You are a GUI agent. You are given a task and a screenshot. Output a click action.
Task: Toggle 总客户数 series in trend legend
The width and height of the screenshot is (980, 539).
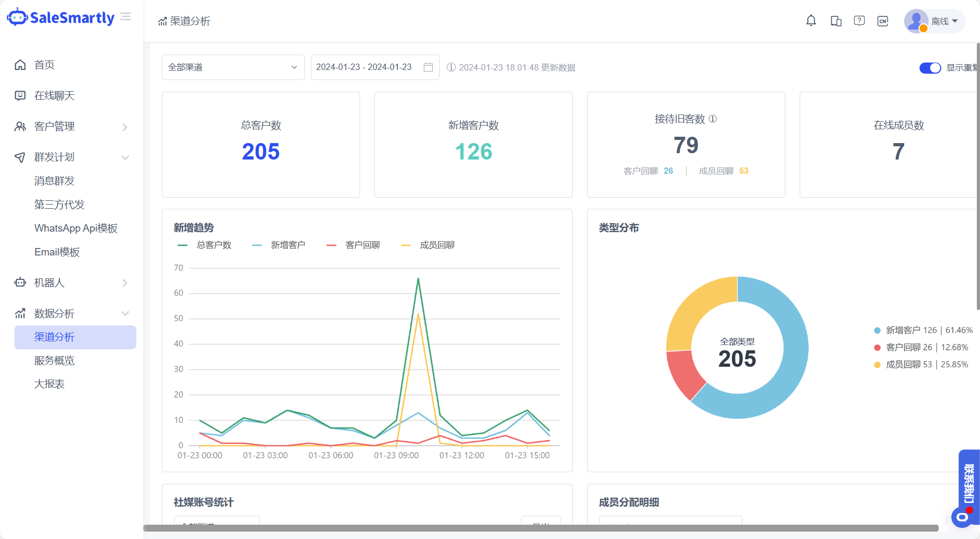pos(204,245)
